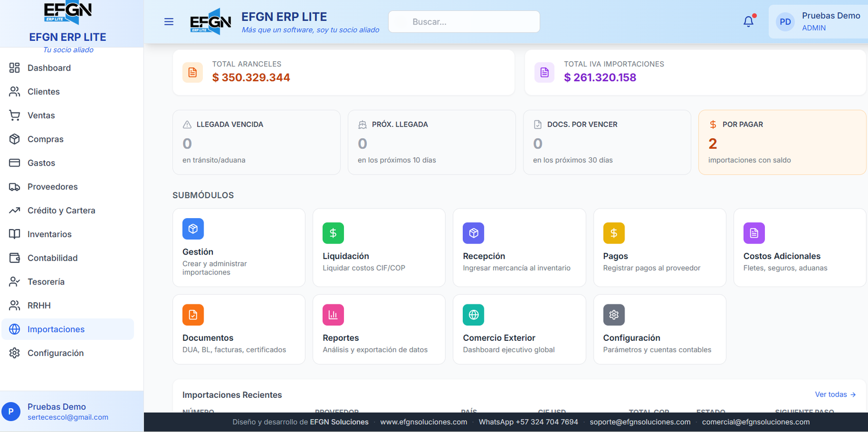Image resolution: width=868 pixels, height=432 pixels.
Task: Click the indigo Recepción package icon
Action: (474, 233)
